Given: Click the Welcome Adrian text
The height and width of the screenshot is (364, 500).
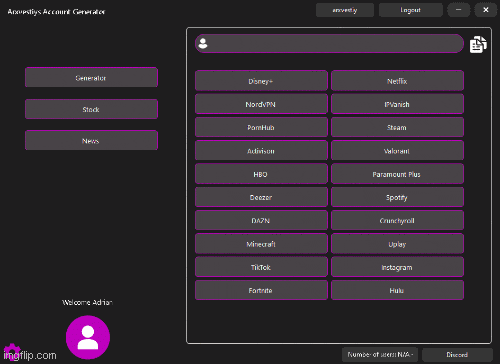Looking at the screenshot, I should pyautogui.click(x=87, y=302).
